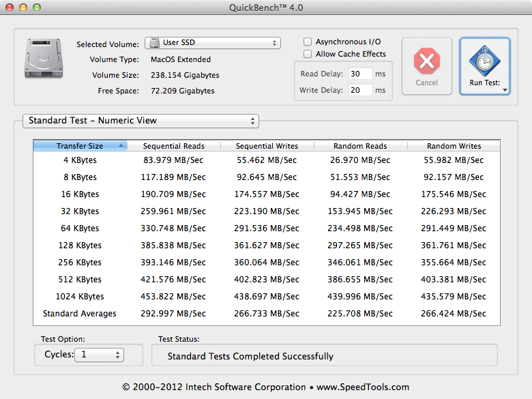Screen dimensions: 532x399
Task: Click the hard drive volume icon
Action: pyautogui.click(x=44, y=59)
